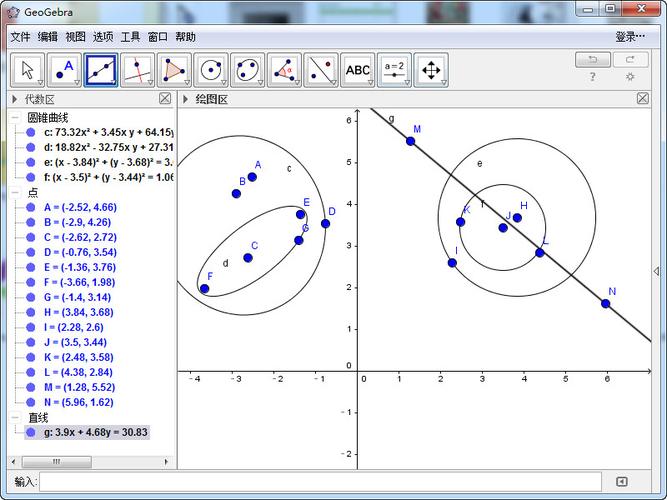This screenshot has height=500, width=667.
Task: Select the Ellipse conic tool
Action: click(248, 70)
